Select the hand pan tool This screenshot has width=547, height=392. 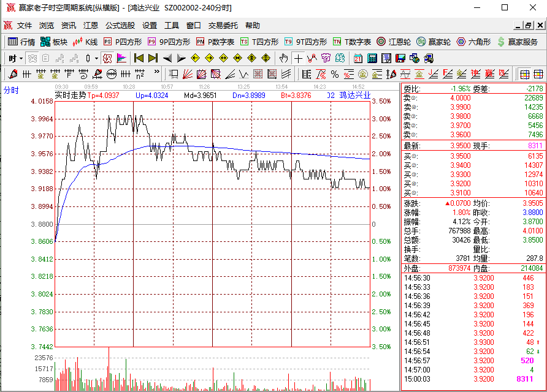(283, 58)
